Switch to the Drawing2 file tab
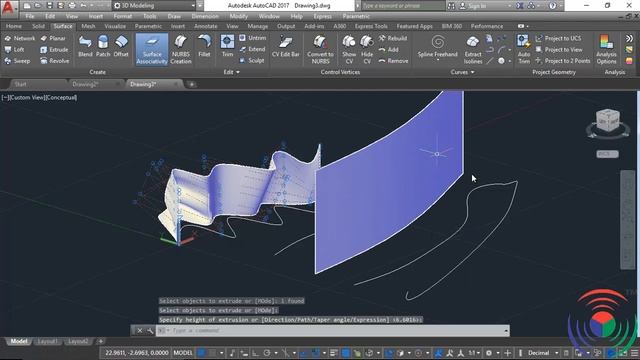 pyautogui.click(x=86, y=84)
